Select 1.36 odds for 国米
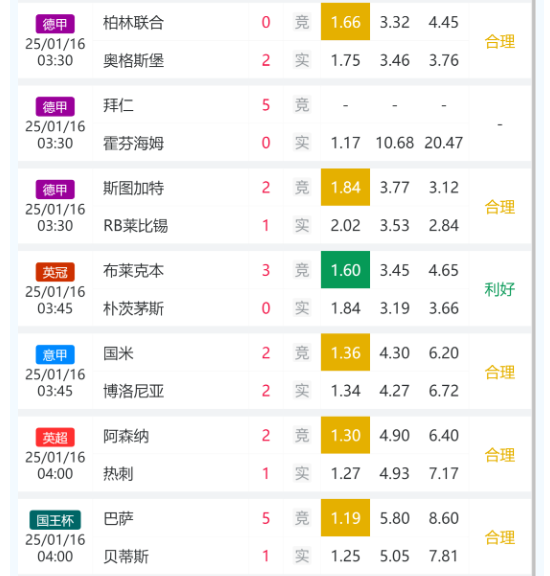 (345, 352)
